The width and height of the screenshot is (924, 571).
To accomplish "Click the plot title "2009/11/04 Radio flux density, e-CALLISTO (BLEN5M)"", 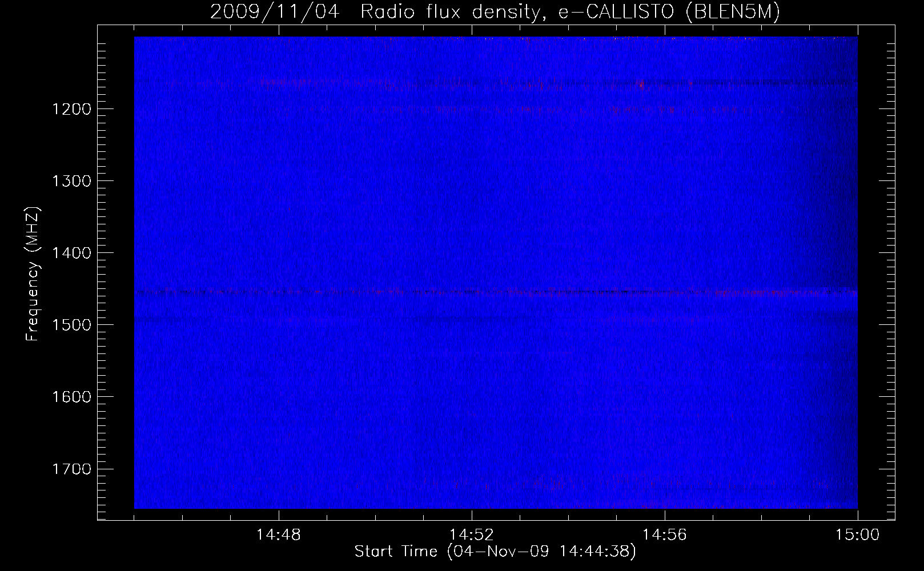I will click(x=495, y=12).
